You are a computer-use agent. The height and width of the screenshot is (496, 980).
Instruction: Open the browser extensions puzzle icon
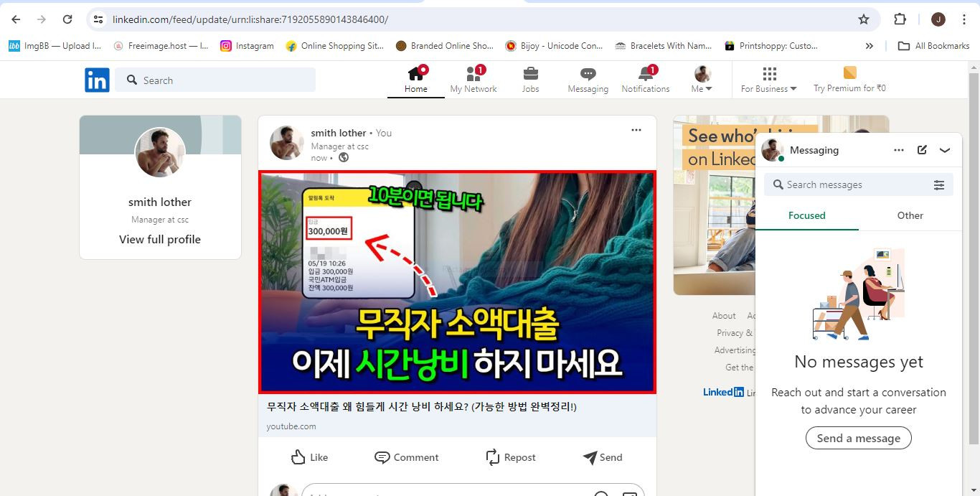click(900, 19)
